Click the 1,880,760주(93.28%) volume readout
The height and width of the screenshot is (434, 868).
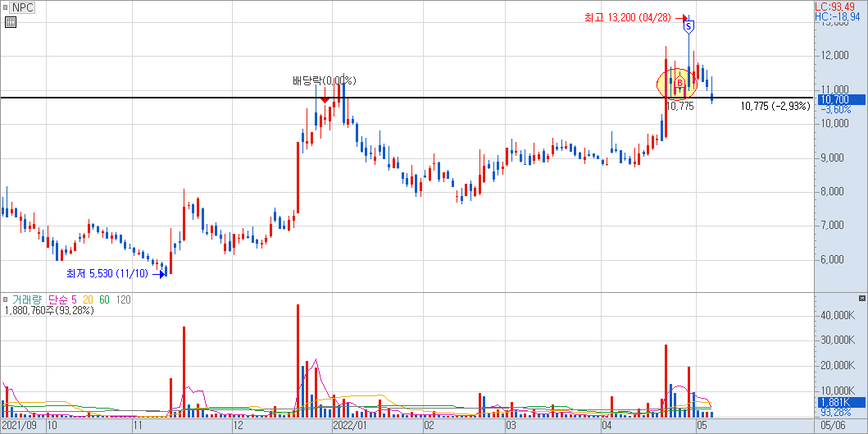coord(49,310)
